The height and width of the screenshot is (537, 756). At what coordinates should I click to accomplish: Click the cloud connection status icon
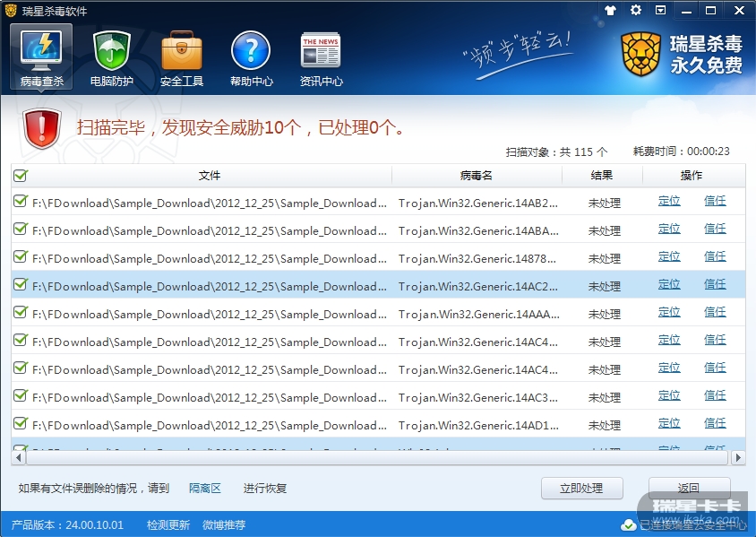pos(628,525)
